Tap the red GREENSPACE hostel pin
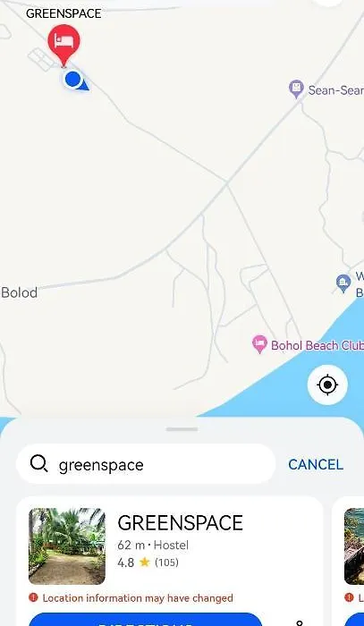Viewport: 364px width, 626px height. [x=63, y=44]
